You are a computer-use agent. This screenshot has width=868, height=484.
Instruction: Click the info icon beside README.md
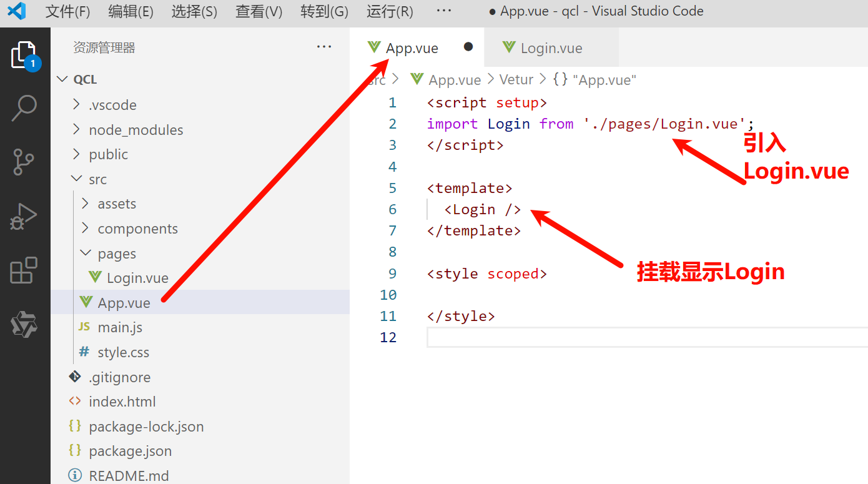(x=75, y=475)
